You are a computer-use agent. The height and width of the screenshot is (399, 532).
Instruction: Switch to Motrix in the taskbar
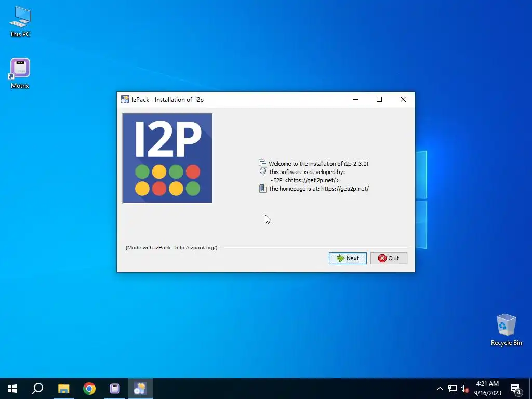point(115,389)
